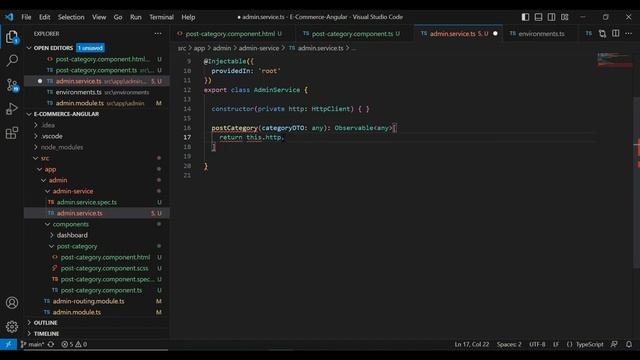
Task: Switch to environments.ts tab
Action: [x=541, y=33]
